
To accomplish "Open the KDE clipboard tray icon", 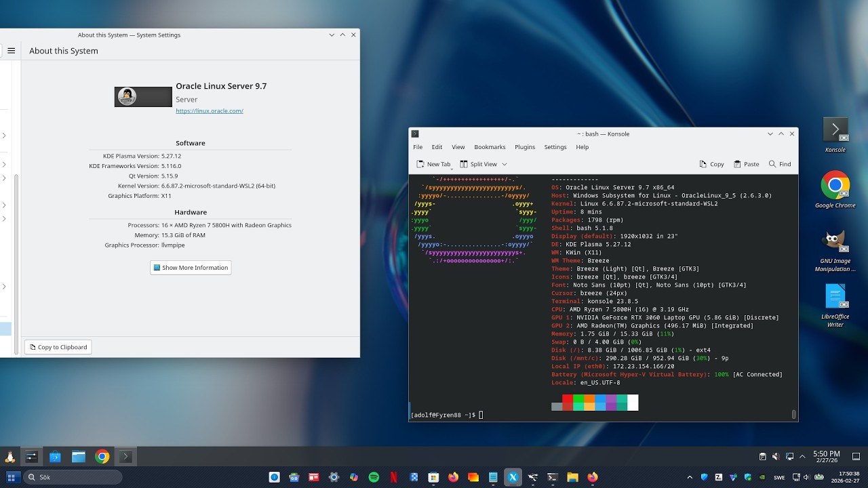I will click(x=763, y=457).
